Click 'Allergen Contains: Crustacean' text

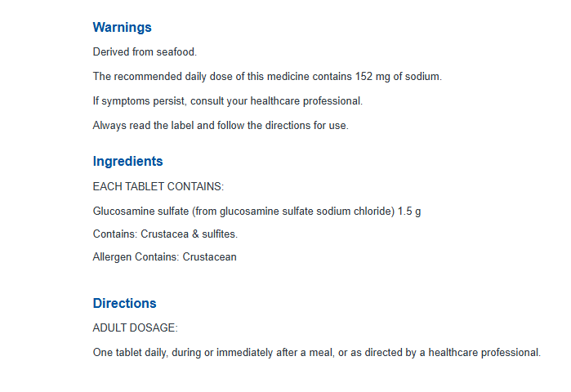click(x=164, y=257)
